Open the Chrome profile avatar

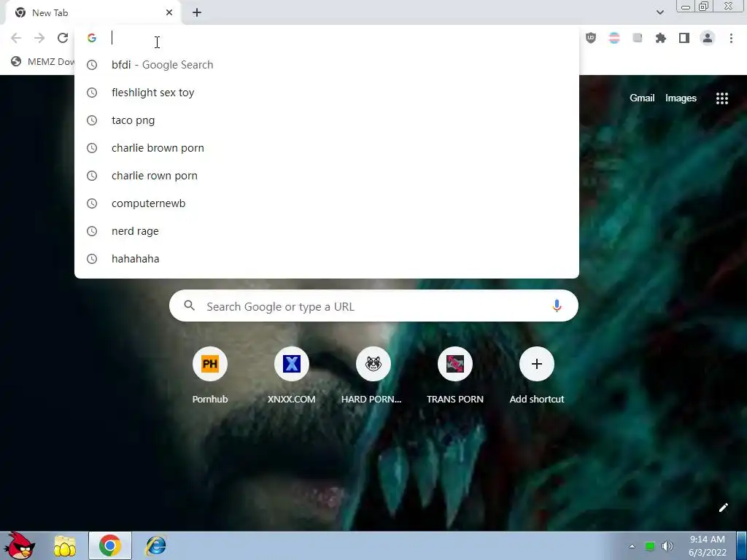[x=708, y=38]
